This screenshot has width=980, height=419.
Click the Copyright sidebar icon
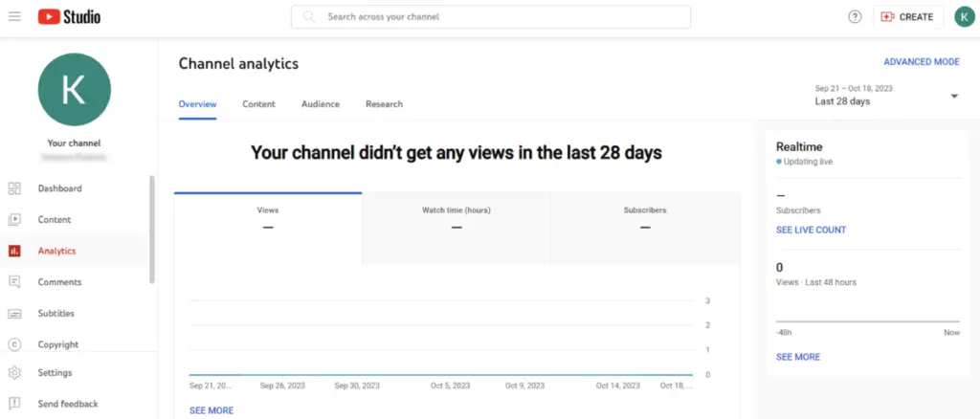click(x=14, y=344)
